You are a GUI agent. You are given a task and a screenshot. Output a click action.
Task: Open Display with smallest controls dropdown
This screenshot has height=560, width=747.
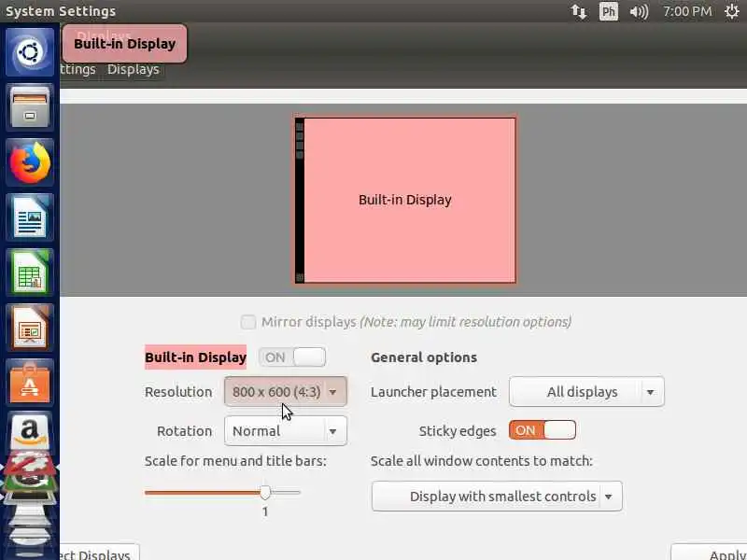pos(497,497)
